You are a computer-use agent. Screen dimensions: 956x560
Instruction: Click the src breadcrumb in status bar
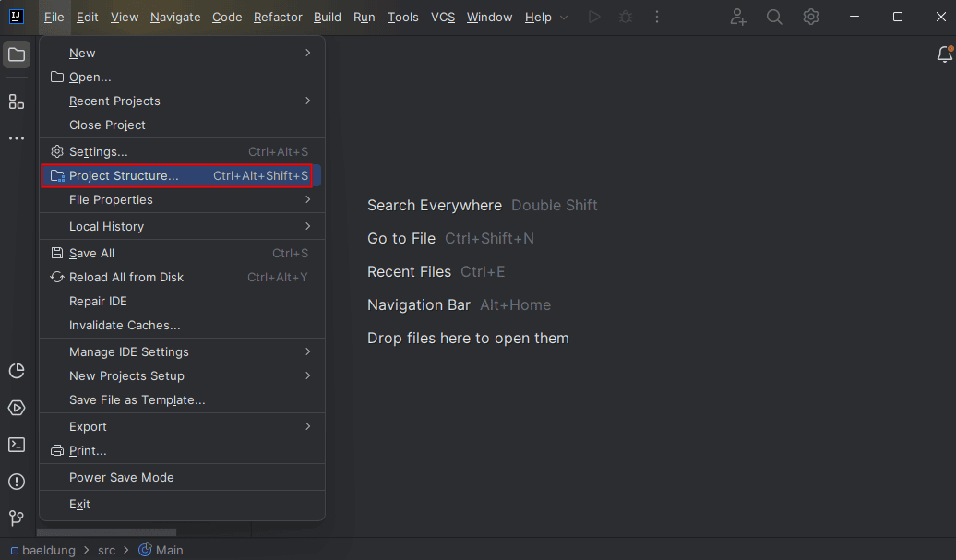tap(107, 550)
